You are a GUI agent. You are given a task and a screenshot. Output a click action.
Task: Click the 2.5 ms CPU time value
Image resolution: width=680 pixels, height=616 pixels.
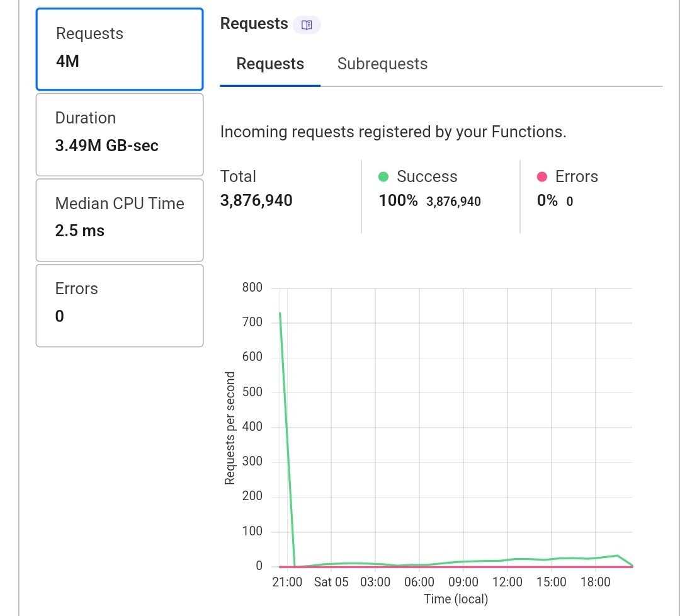pos(80,231)
